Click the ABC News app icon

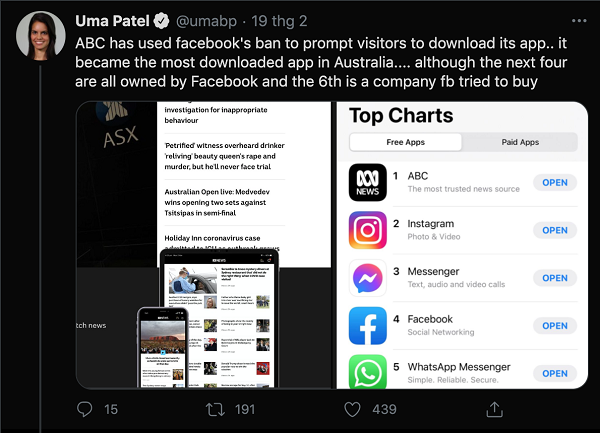coord(367,182)
